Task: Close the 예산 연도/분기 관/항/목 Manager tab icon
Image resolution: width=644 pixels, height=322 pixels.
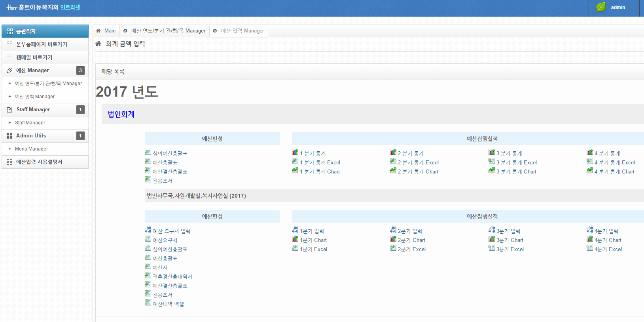Action: 125,31
